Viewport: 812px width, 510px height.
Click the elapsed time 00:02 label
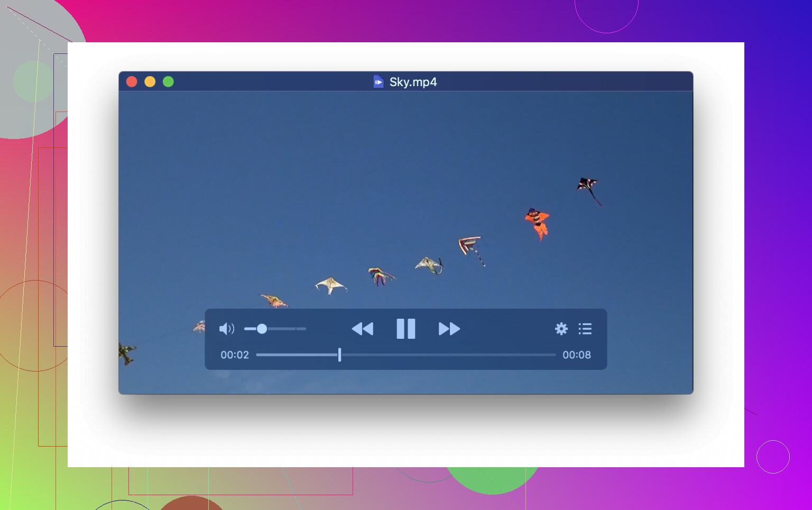[x=235, y=355]
